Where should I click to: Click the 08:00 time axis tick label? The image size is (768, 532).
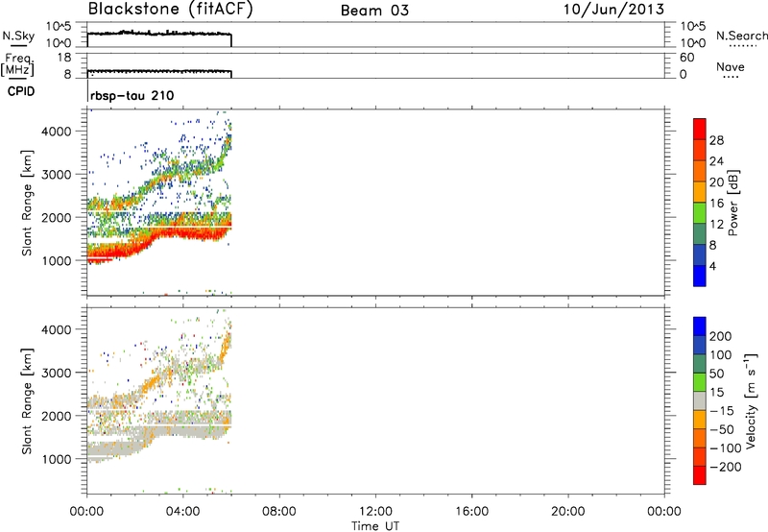click(279, 512)
